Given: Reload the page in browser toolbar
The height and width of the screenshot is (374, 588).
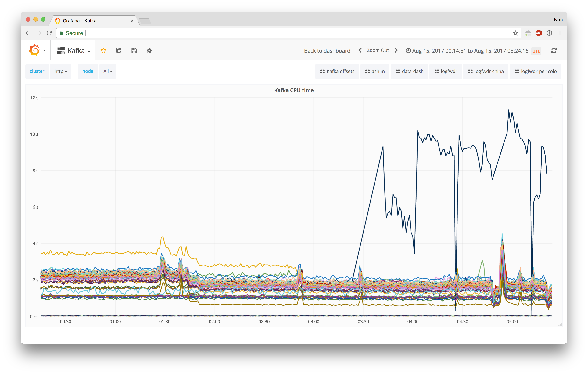Looking at the screenshot, I should [x=49, y=33].
